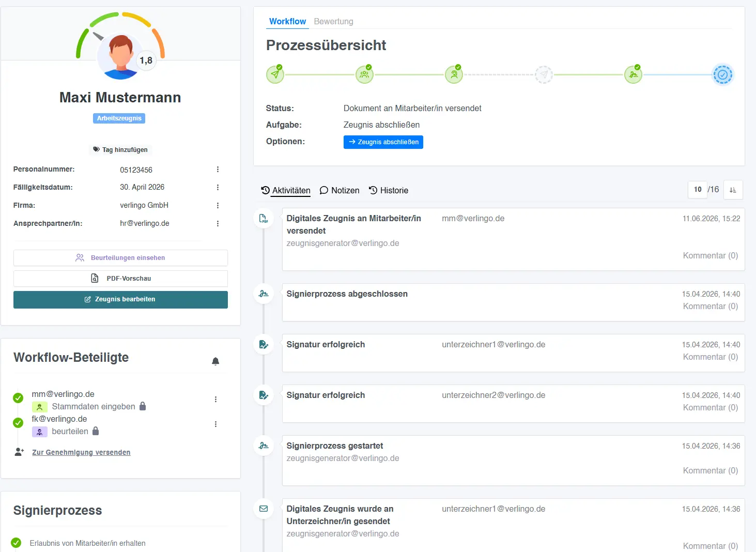
Task: Click the lock icon next to beurteilen
Action: pos(96,431)
